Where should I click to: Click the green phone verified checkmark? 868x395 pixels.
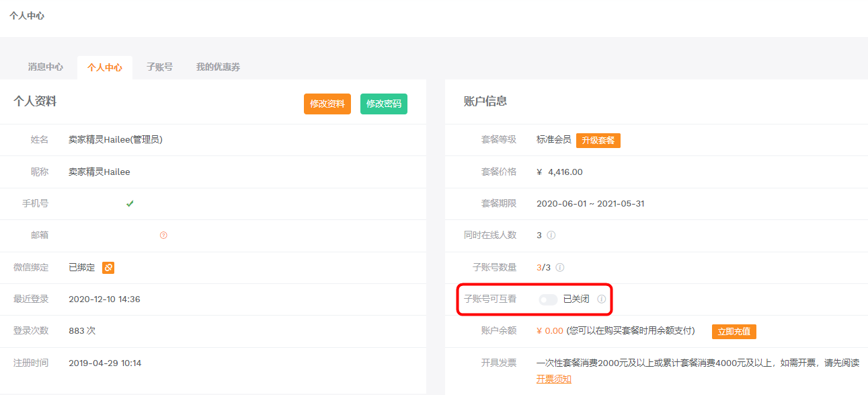point(130,203)
